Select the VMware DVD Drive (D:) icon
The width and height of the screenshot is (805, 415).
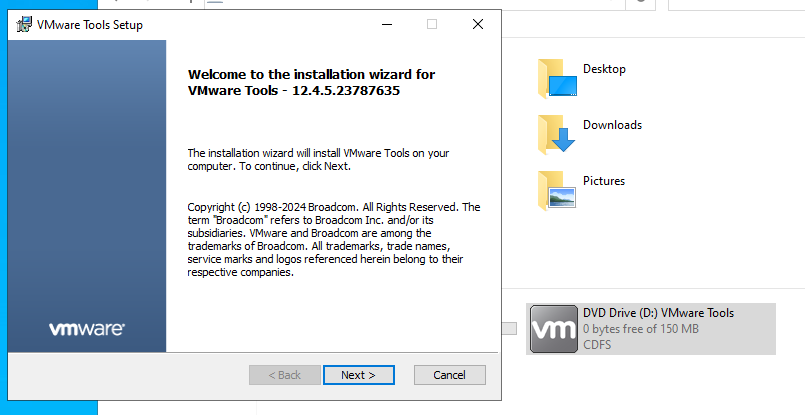(x=553, y=329)
